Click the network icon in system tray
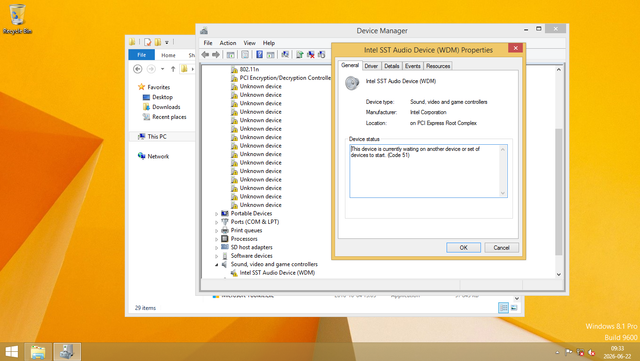Image resolution: width=640 pixels, height=361 pixels. pos(580,352)
